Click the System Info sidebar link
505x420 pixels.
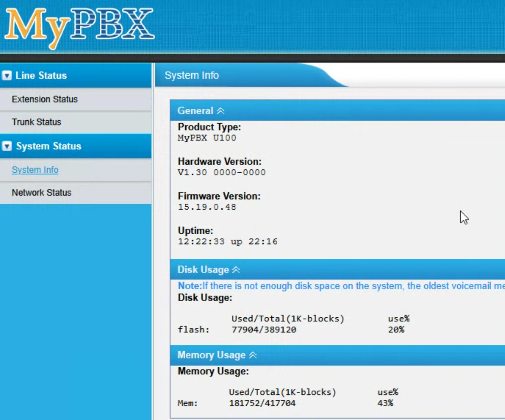pos(35,170)
